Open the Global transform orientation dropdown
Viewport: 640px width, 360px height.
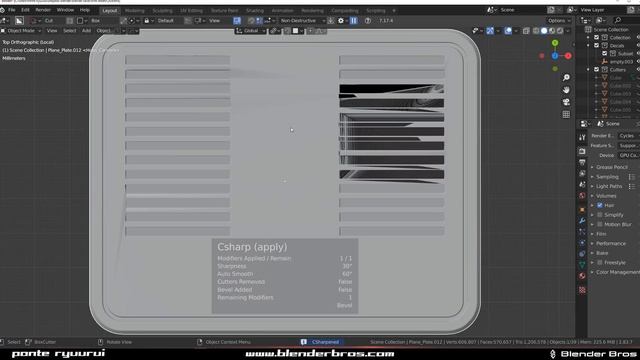click(250, 31)
